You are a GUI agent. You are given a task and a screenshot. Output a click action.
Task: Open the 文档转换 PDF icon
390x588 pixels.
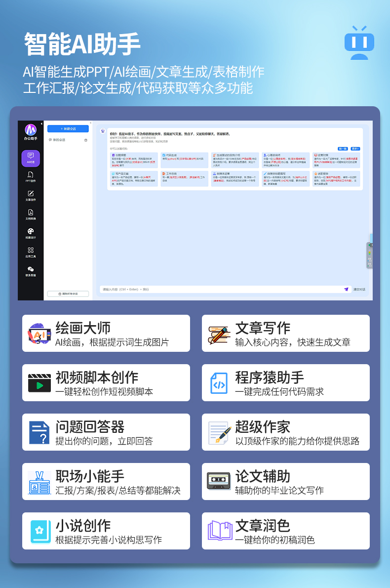[31, 213]
